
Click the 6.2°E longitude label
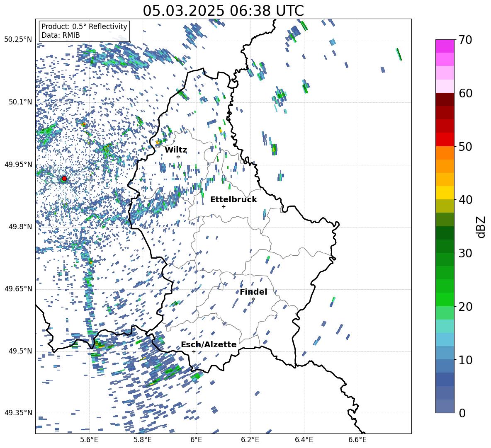click(x=250, y=440)
